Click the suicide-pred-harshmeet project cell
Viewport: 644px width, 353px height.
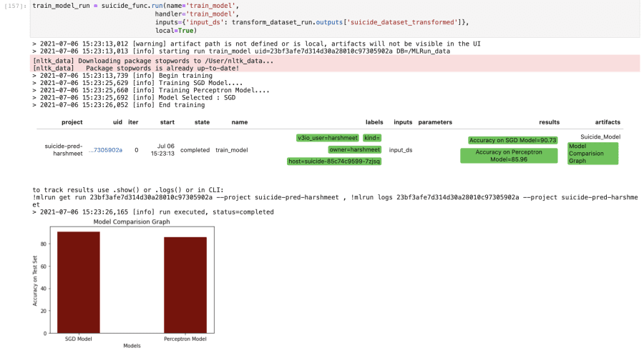tap(64, 149)
